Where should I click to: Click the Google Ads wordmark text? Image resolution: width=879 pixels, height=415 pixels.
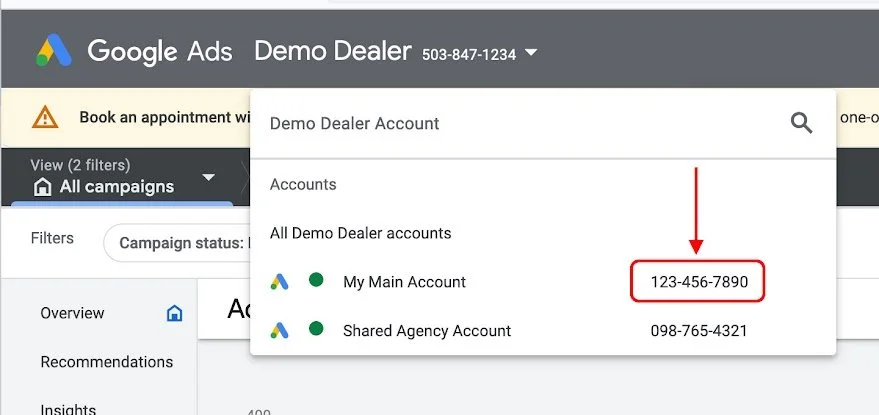tap(160, 52)
